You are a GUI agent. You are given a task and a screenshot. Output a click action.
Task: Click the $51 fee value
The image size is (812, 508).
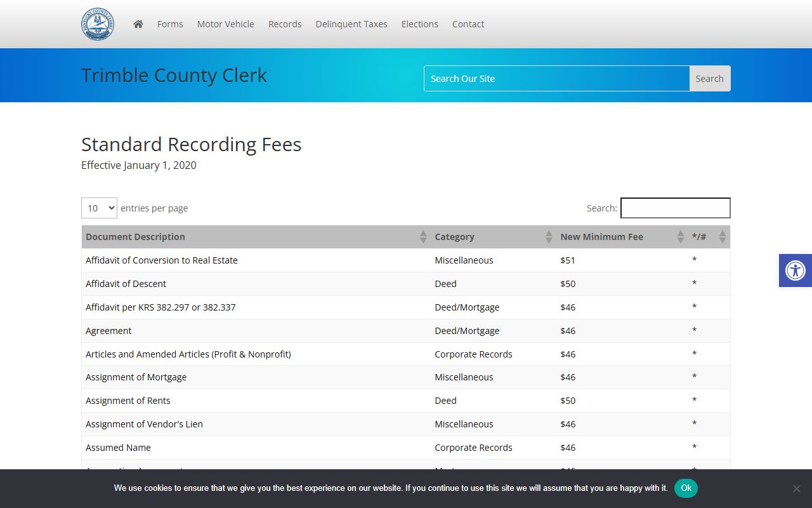pos(568,260)
